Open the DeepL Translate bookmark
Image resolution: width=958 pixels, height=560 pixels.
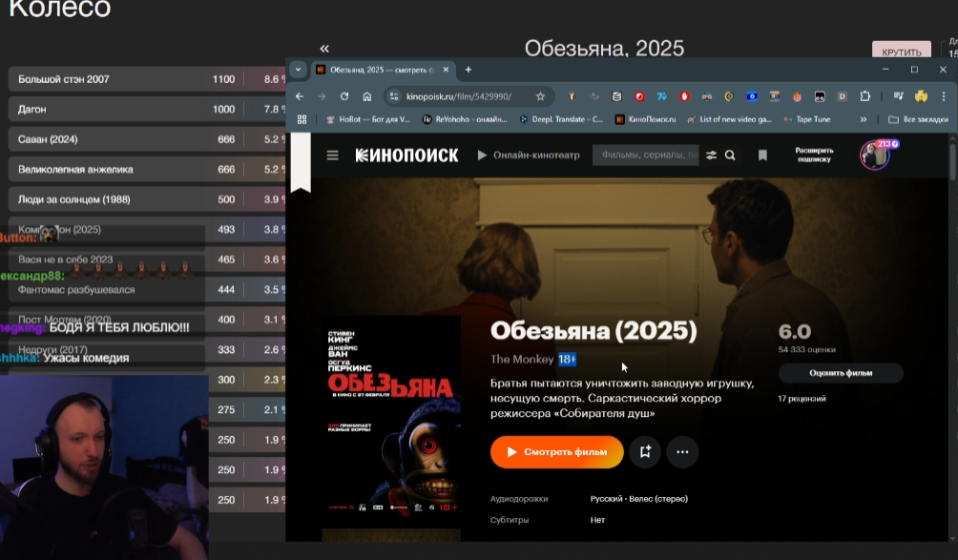click(561, 119)
